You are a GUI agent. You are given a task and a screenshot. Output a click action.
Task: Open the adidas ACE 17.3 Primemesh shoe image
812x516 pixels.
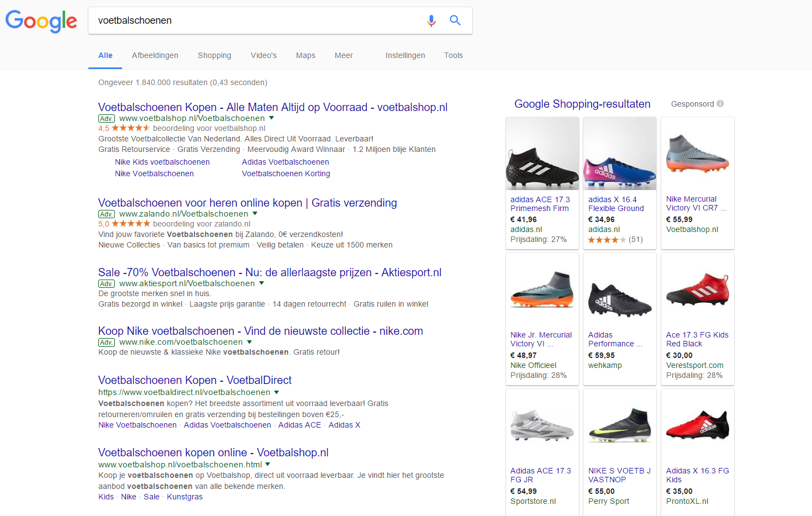pos(542,155)
